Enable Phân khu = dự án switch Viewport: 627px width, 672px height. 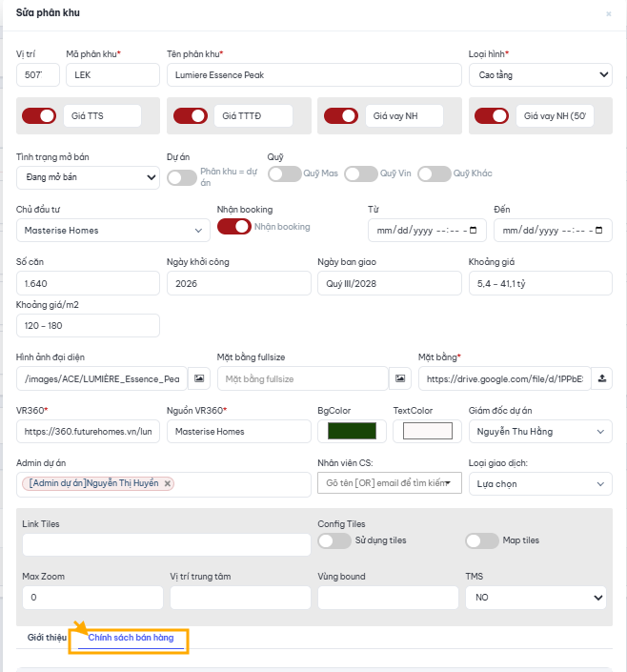coord(182,177)
